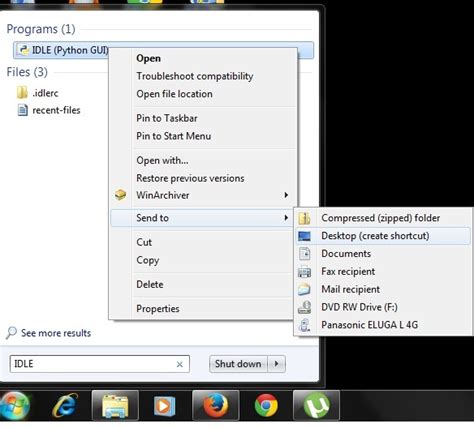The height and width of the screenshot is (428, 474).
Task: Clear the search box with the X
Action: coord(180,364)
